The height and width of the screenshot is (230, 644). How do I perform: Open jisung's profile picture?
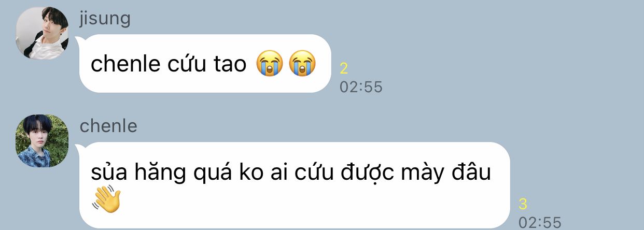[x=43, y=34]
